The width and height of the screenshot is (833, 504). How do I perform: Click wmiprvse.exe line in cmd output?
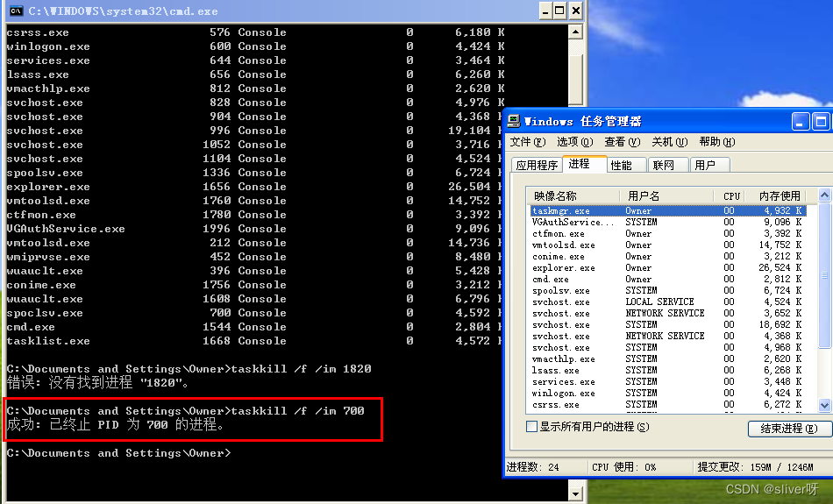255,257
